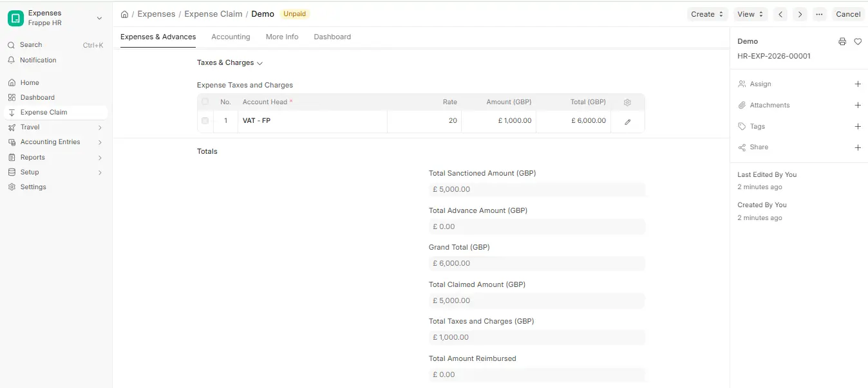This screenshot has width=868, height=388.
Task: Add an attachment with Attachments plus
Action: coord(858,106)
